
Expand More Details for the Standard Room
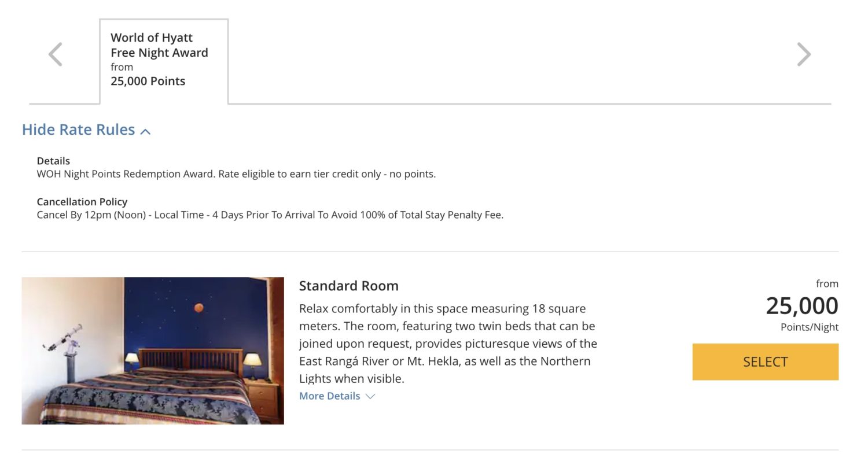click(329, 396)
